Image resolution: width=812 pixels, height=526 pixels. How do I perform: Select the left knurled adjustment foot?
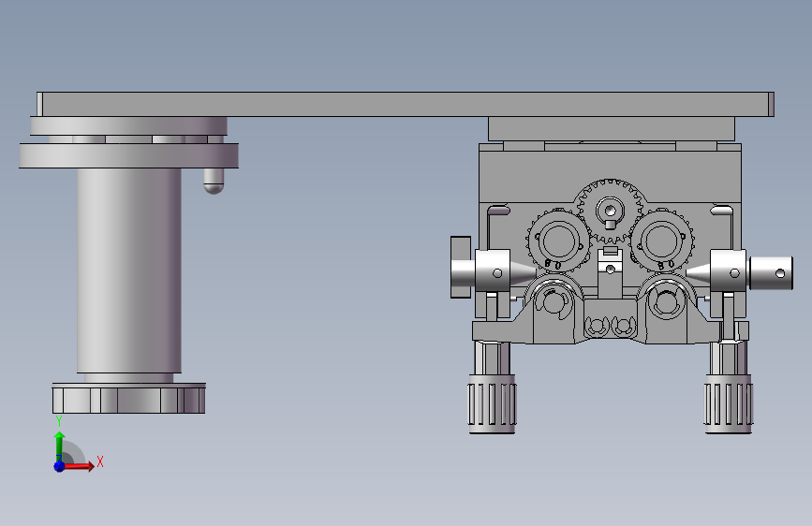[x=492, y=403]
